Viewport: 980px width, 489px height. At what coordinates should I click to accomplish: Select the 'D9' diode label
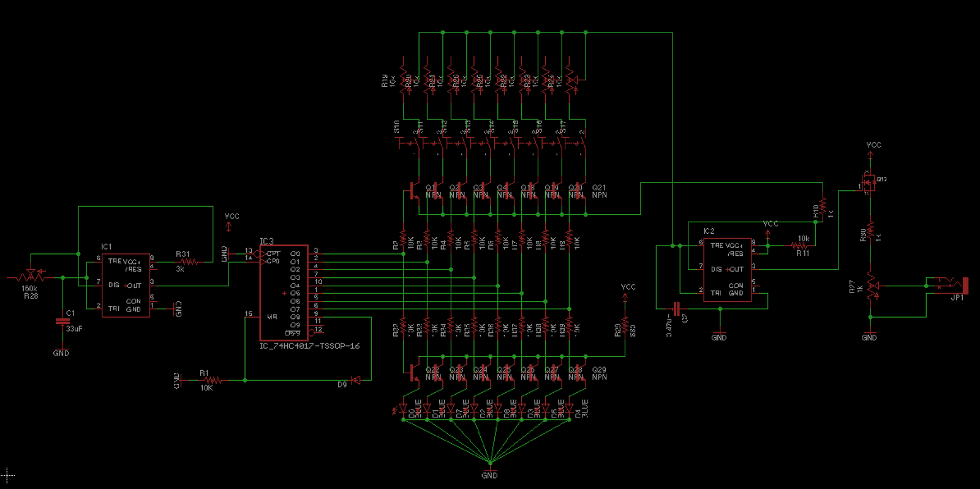[x=342, y=384]
